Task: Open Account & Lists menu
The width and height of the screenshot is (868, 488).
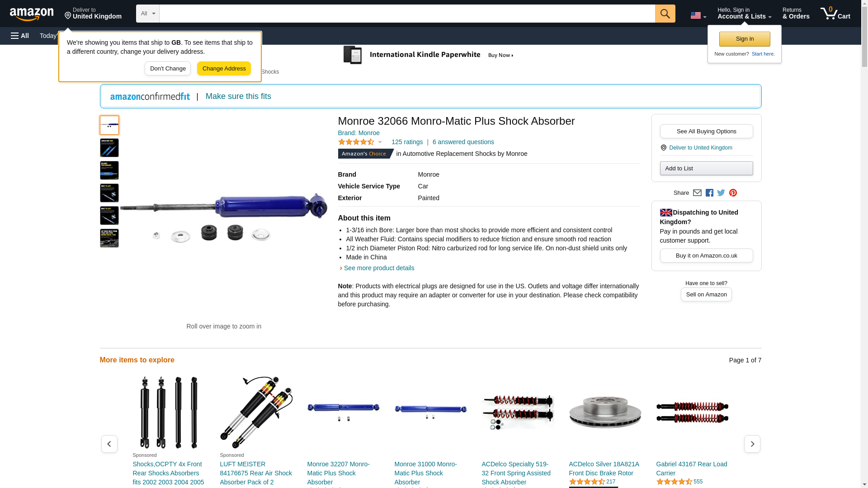Action: click(x=744, y=14)
